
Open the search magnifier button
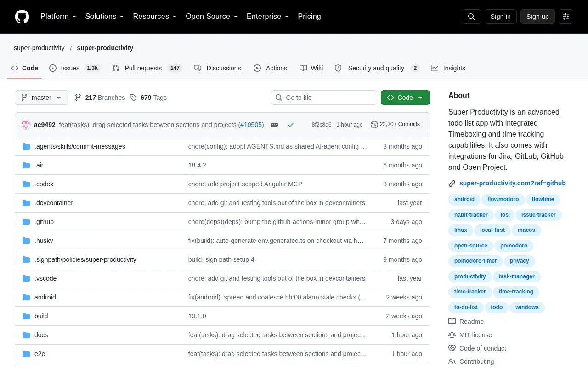[471, 17]
